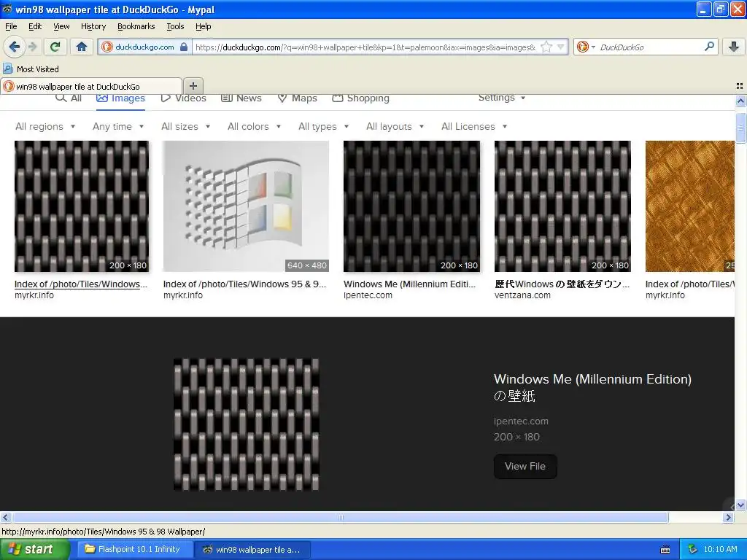Click the search magnifier in search box

click(x=709, y=47)
